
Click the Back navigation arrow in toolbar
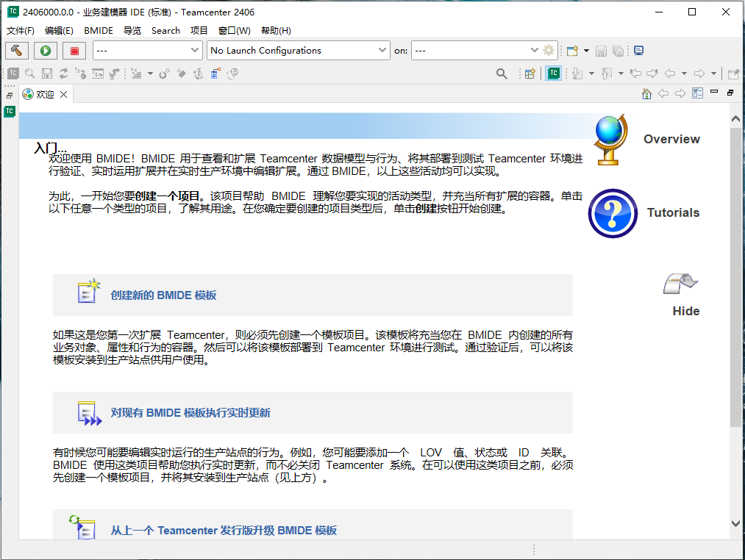[x=670, y=73]
